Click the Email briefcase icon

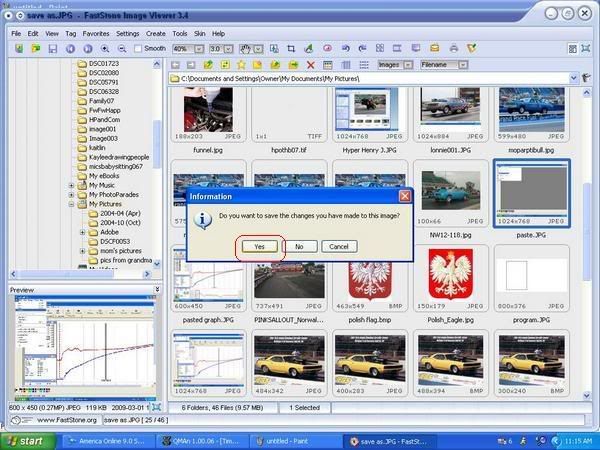[x=435, y=49]
